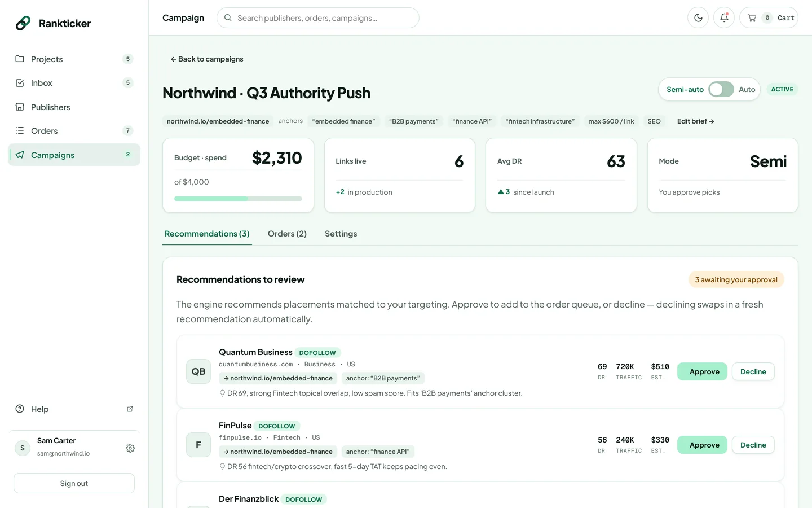Open Help in sidebar
This screenshot has width=812, height=508.
tap(74, 409)
